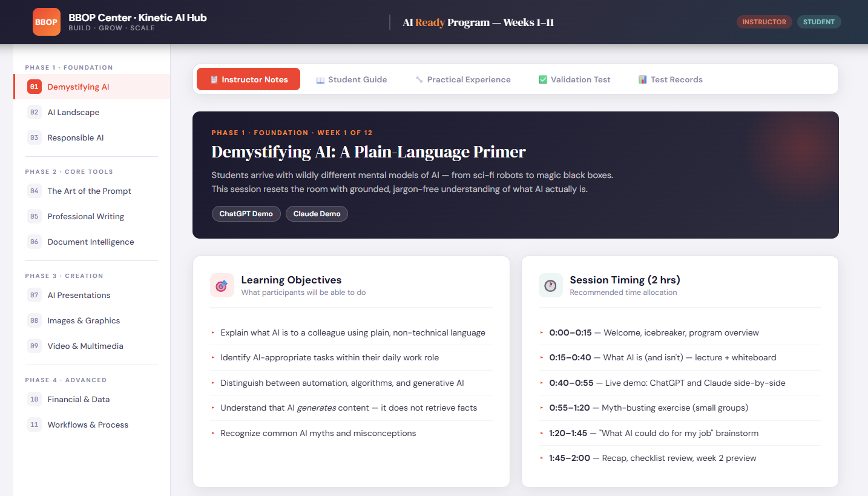Screen dimensions: 868x496
Task: Go to AI Presentations lesson
Action: pos(92,295)
